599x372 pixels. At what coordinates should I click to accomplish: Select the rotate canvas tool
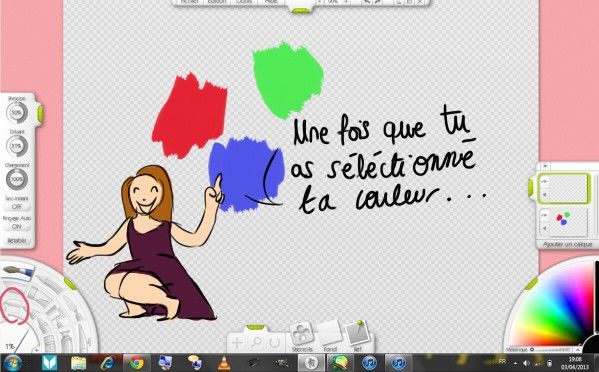coord(274,343)
